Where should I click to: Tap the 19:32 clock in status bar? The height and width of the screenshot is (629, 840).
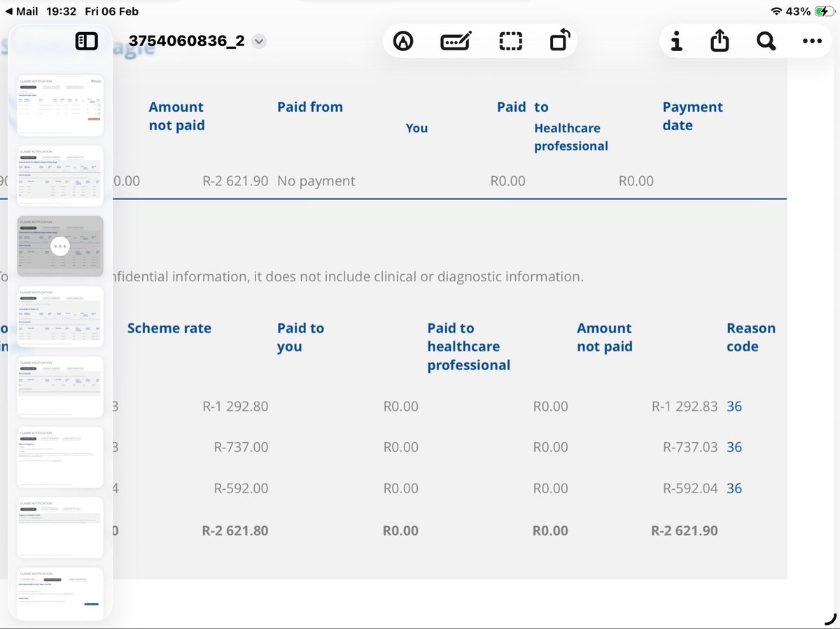click(x=62, y=11)
